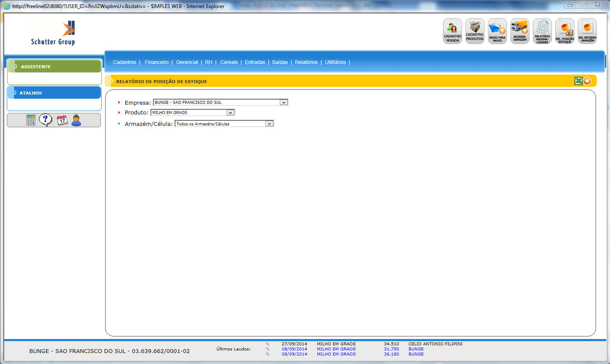Open the Cadastro Pessoa shortcut icon
The width and height of the screenshot is (610, 364).
click(x=452, y=31)
